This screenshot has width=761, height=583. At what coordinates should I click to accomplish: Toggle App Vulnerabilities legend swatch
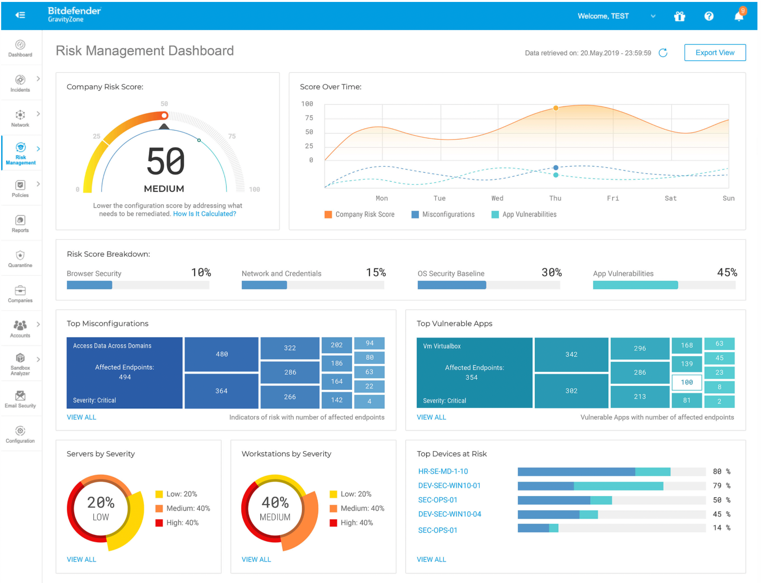point(495,214)
